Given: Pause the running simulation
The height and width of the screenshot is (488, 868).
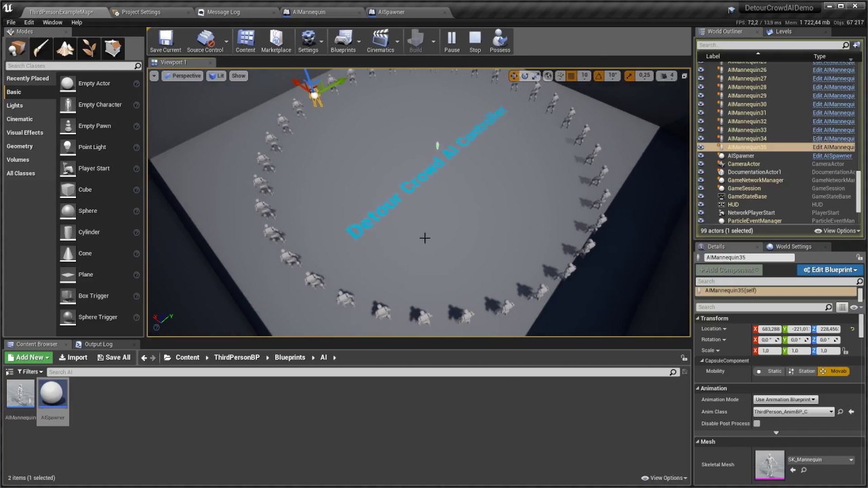Looking at the screenshot, I should point(452,41).
